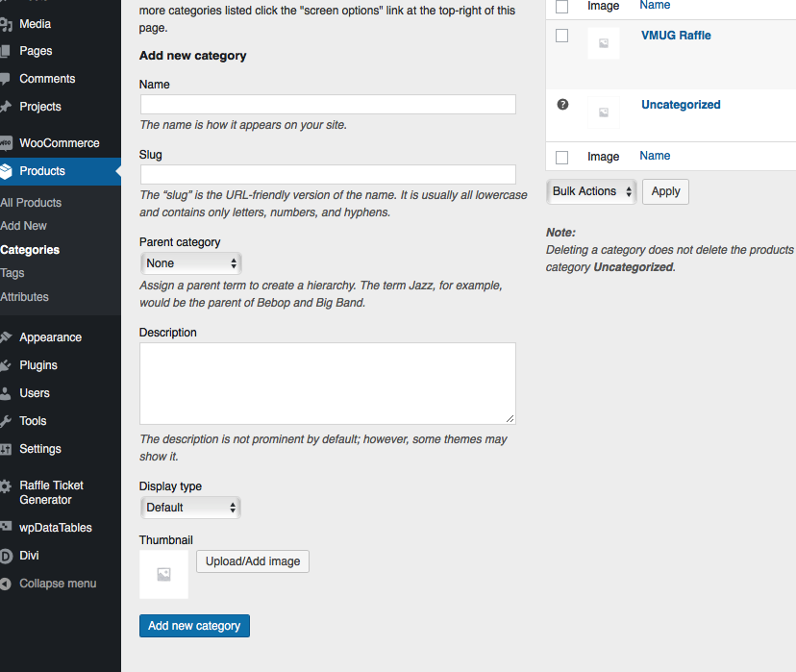The image size is (796, 672).
Task: Click the Divi logo icon
Action: pyautogui.click(x=6, y=556)
